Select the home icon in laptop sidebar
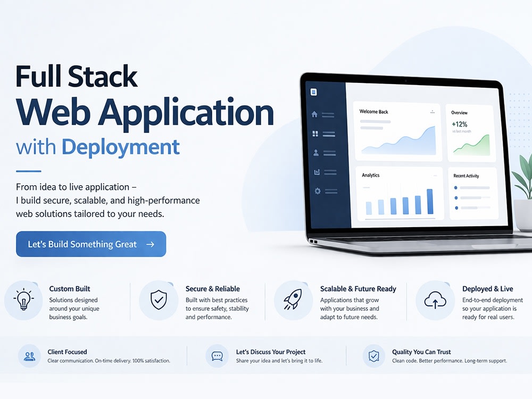 coord(314,114)
